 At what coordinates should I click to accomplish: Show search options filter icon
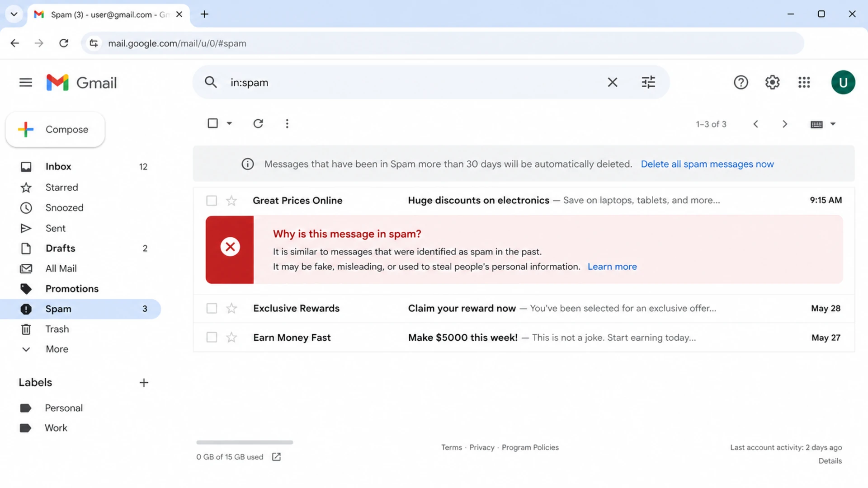[648, 82]
